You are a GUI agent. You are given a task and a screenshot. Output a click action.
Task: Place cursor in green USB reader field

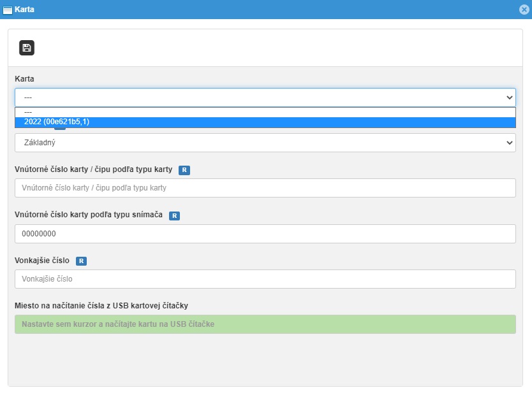(x=265, y=324)
